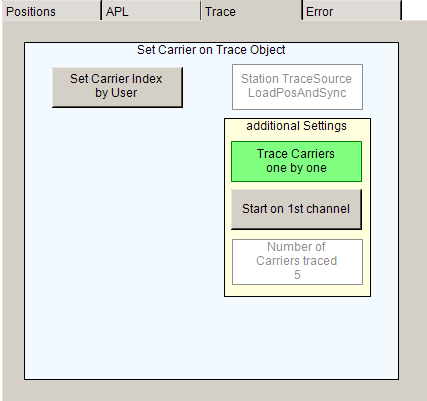Click the traced carriers value 5

(297, 275)
